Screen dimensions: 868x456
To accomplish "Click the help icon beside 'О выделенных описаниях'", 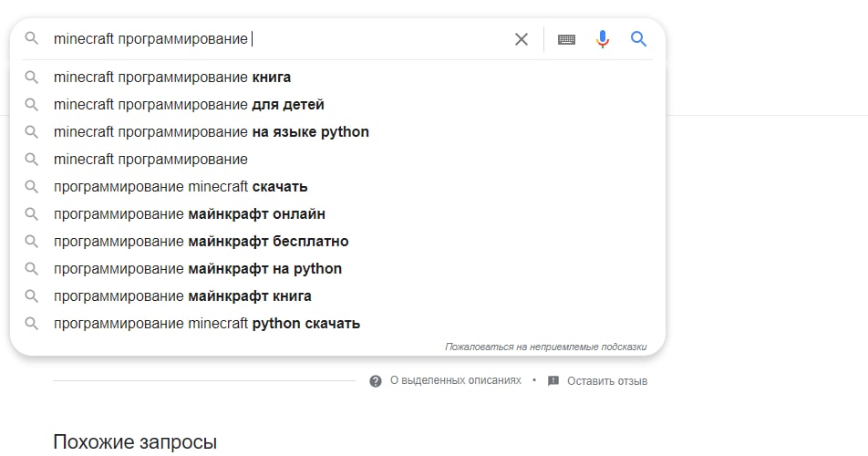I will (376, 380).
